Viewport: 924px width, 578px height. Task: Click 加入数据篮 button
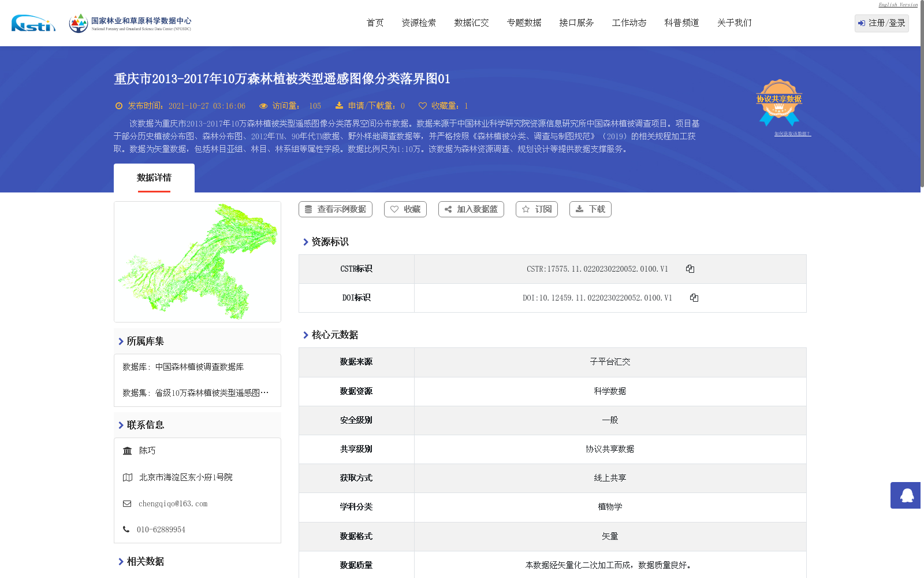[471, 209]
